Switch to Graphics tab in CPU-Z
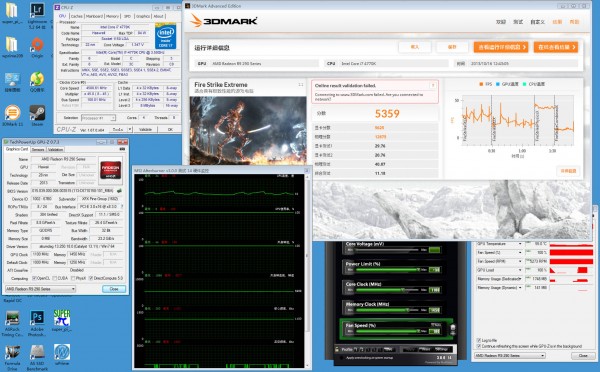This screenshot has height=372, width=600. [x=143, y=16]
